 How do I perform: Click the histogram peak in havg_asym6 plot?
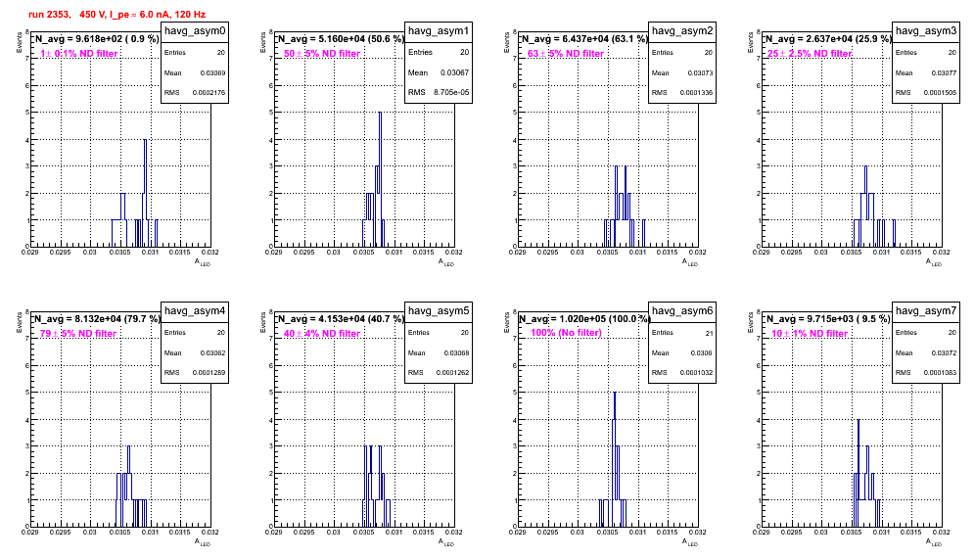615,394
